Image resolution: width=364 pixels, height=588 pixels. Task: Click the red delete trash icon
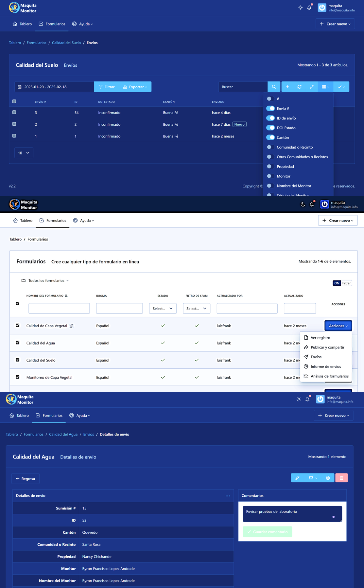(341, 478)
